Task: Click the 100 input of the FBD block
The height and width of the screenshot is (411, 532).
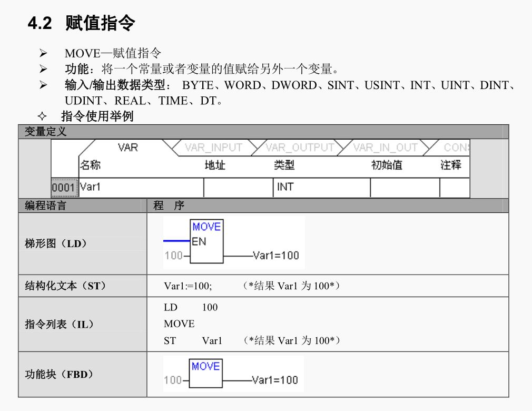Action: coord(173,379)
